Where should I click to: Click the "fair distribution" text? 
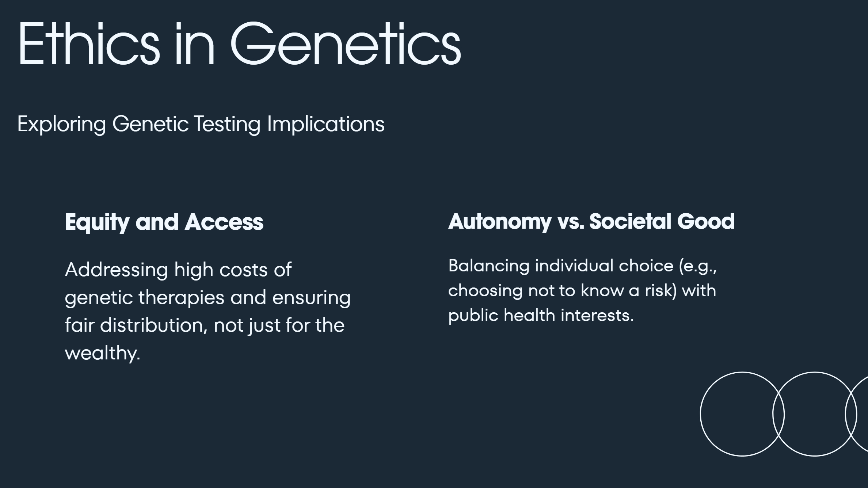tap(136, 325)
